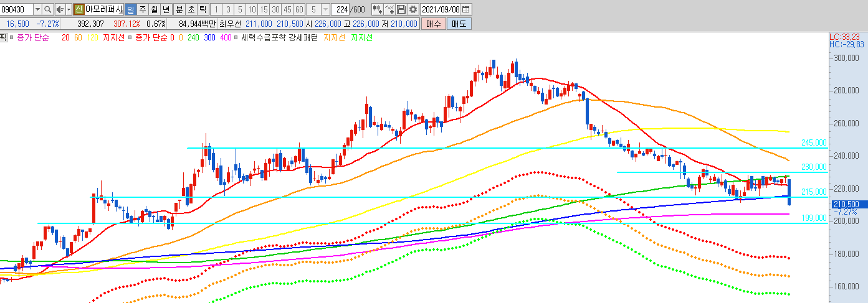Click the 307.12% volume ratio value
The height and width of the screenshot is (303, 868).
127,24
